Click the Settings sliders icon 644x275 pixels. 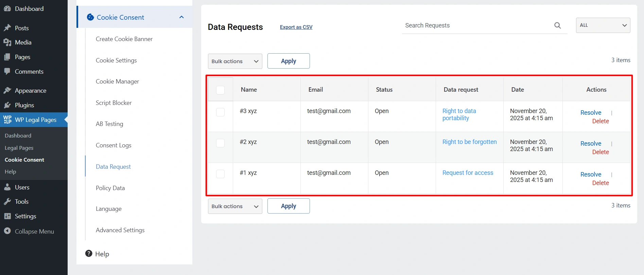[x=7, y=216]
